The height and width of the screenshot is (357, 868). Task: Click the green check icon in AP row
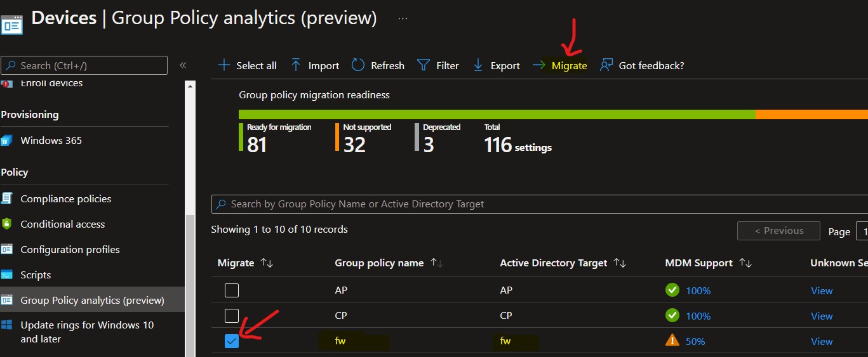pyautogui.click(x=672, y=290)
